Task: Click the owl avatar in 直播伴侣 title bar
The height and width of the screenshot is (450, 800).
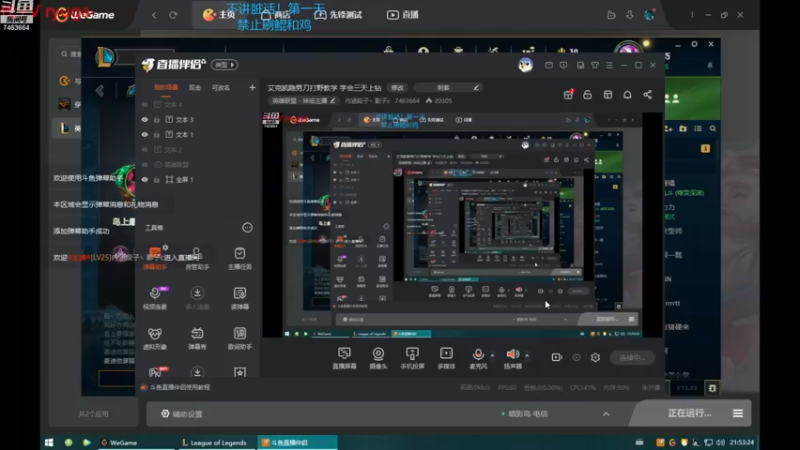Action: point(526,65)
